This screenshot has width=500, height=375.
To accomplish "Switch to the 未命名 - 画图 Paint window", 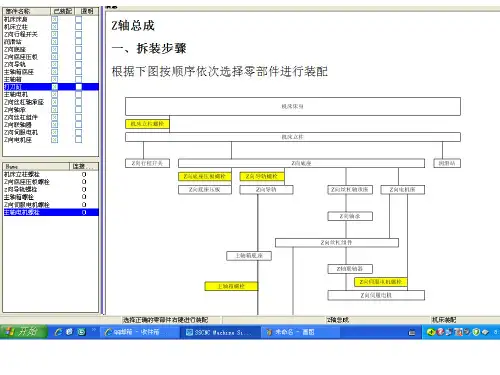I will point(301,332).
